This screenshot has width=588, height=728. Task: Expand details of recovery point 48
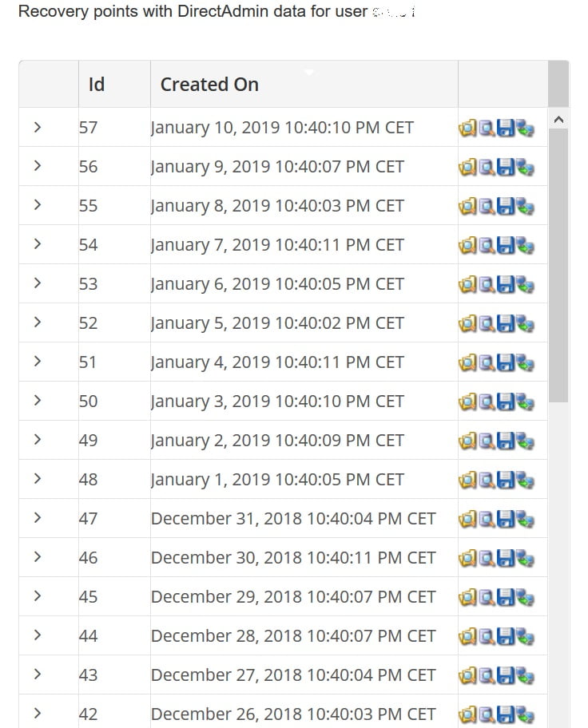coord(38,479)
